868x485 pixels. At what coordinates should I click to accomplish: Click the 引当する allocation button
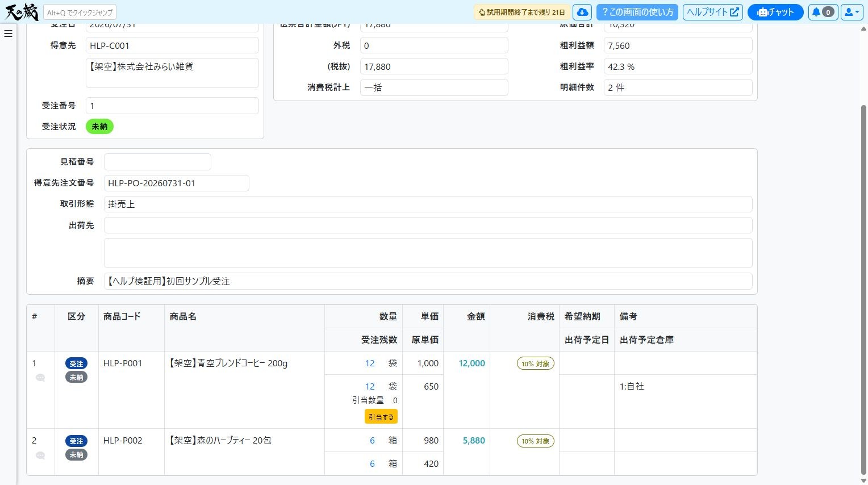coord(381,416)
